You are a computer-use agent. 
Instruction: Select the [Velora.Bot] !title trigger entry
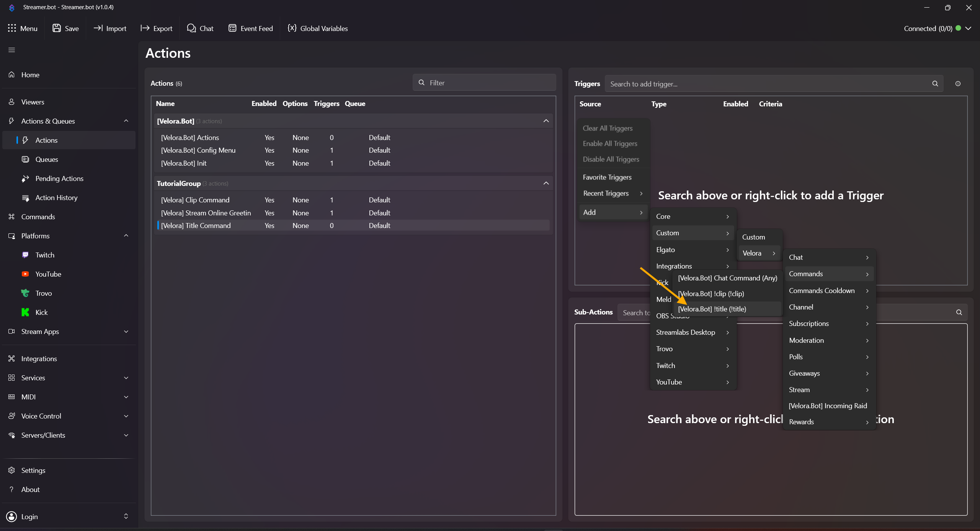[712, 309]
